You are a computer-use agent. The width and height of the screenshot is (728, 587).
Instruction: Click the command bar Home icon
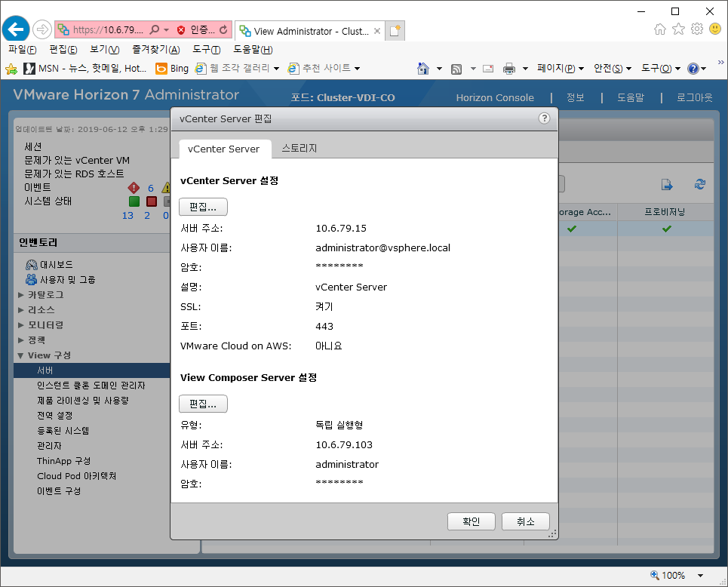[x=423, y=69]
